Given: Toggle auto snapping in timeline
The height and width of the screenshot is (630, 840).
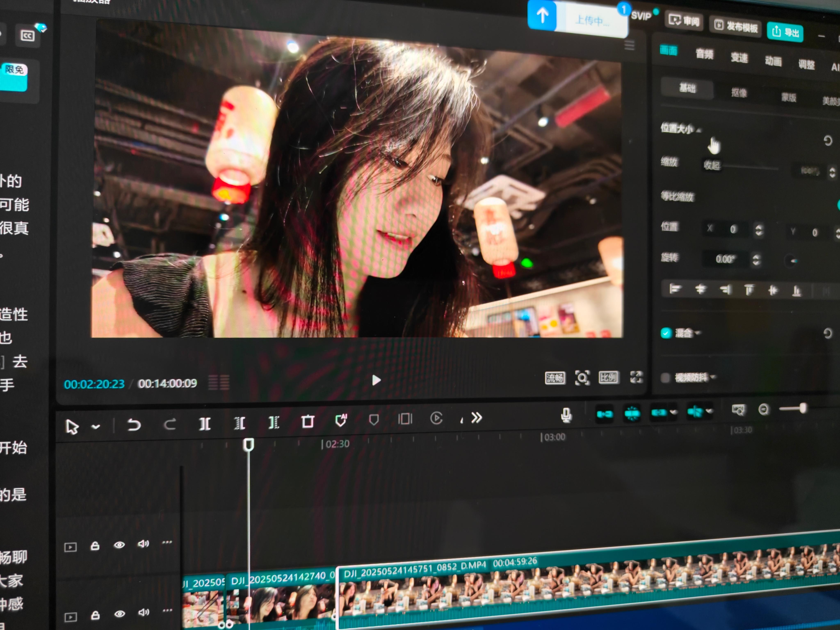Looking at the screenshot, I should click(632, 413).
